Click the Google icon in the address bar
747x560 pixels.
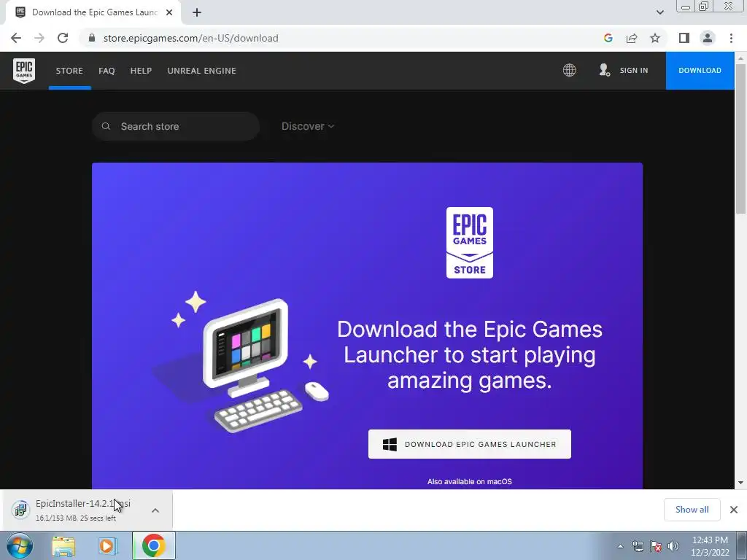click(x=608, y=38)
